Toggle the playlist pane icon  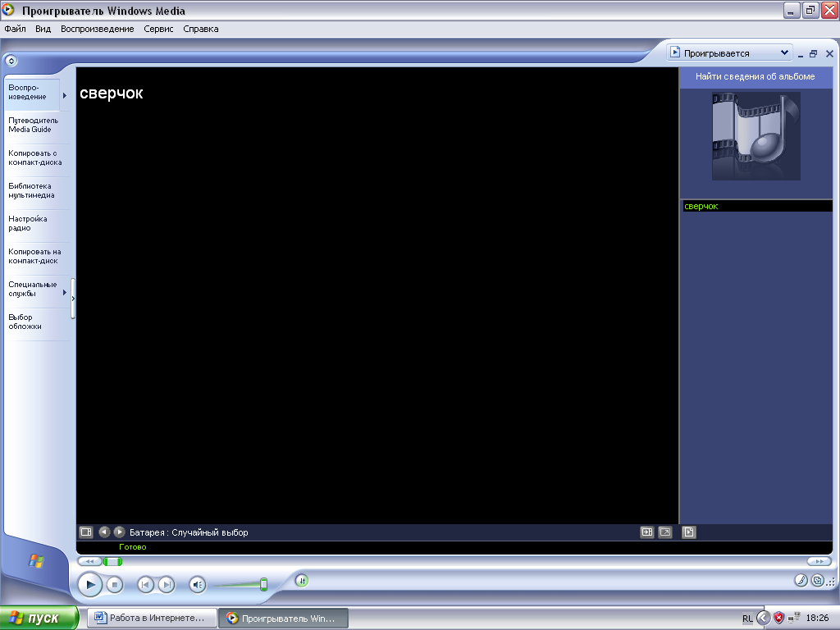pyautogui.click(x=689, y=532)
